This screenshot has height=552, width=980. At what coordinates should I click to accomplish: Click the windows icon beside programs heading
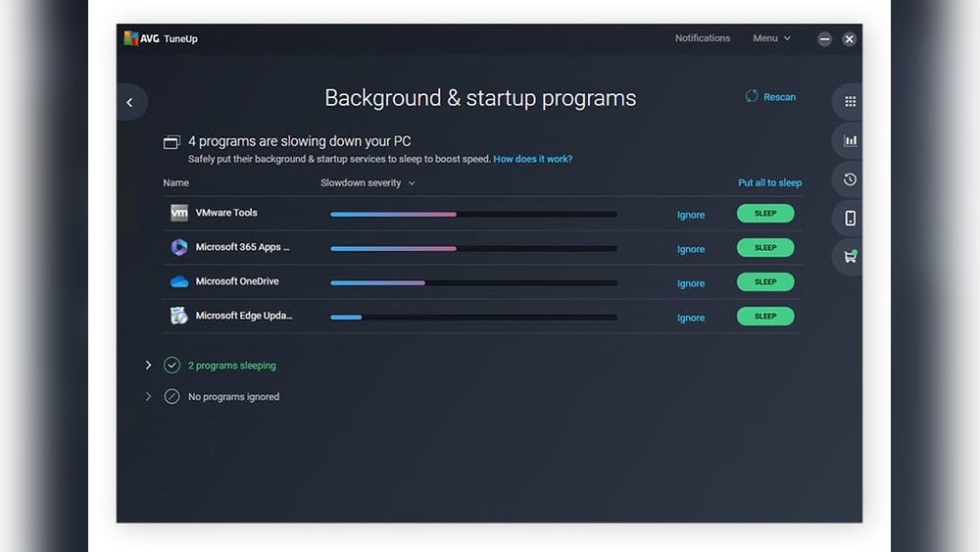(171, 142)
